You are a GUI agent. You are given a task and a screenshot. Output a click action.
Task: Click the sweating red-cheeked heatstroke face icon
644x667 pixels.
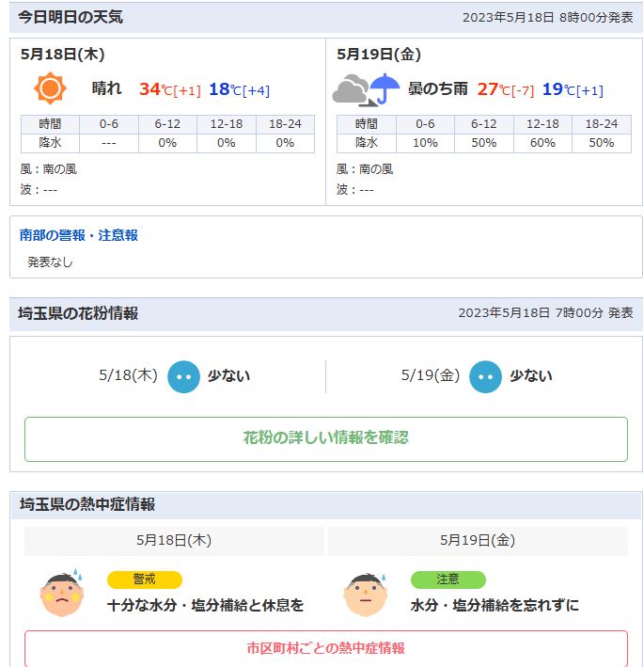pos(62,593)
